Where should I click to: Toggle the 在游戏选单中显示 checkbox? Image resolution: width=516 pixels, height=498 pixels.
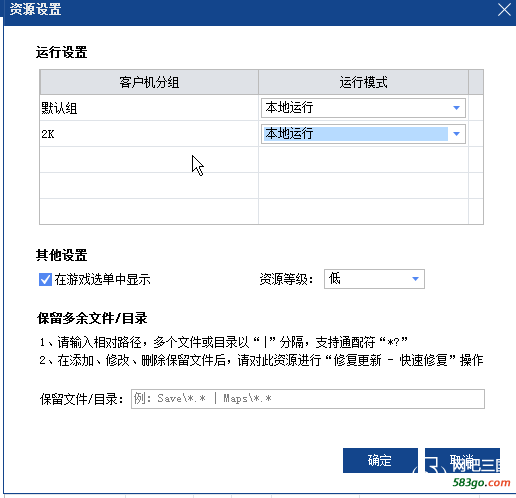click(45, 279)
